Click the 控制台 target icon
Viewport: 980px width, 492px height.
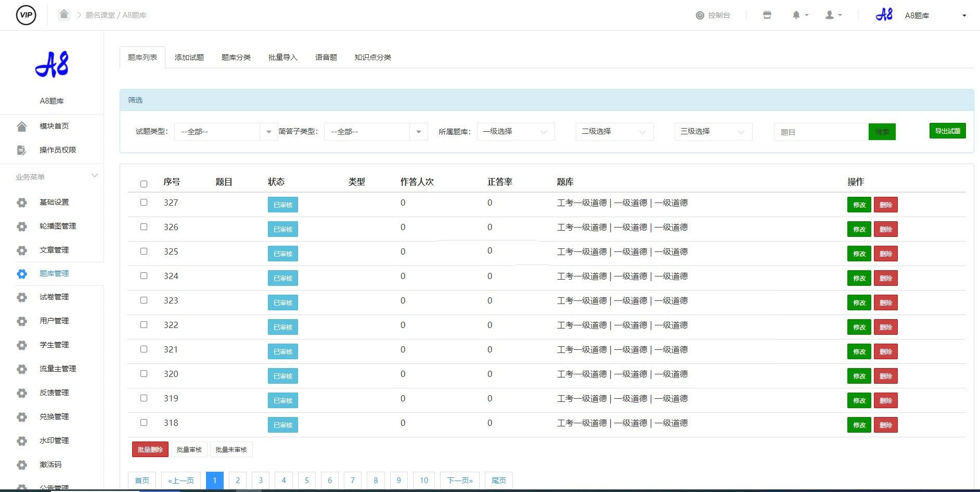click(x=699, y=15)
